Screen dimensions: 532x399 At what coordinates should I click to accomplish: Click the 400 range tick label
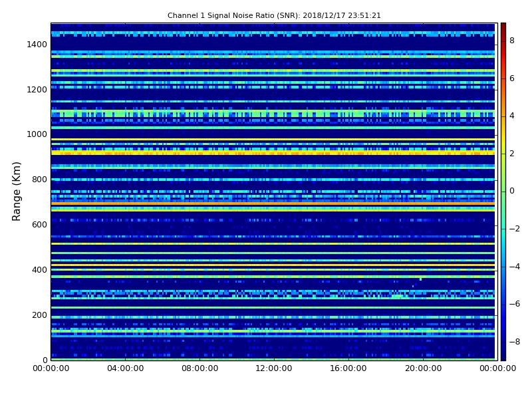point(39,270)
